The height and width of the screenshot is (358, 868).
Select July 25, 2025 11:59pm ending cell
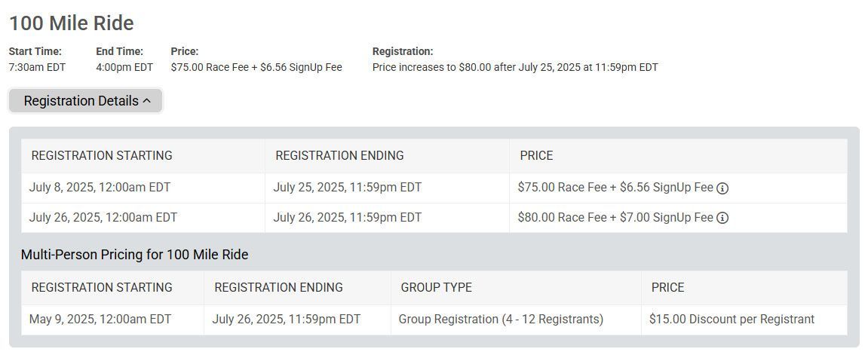pyautogui.click(x=387, y=188)
